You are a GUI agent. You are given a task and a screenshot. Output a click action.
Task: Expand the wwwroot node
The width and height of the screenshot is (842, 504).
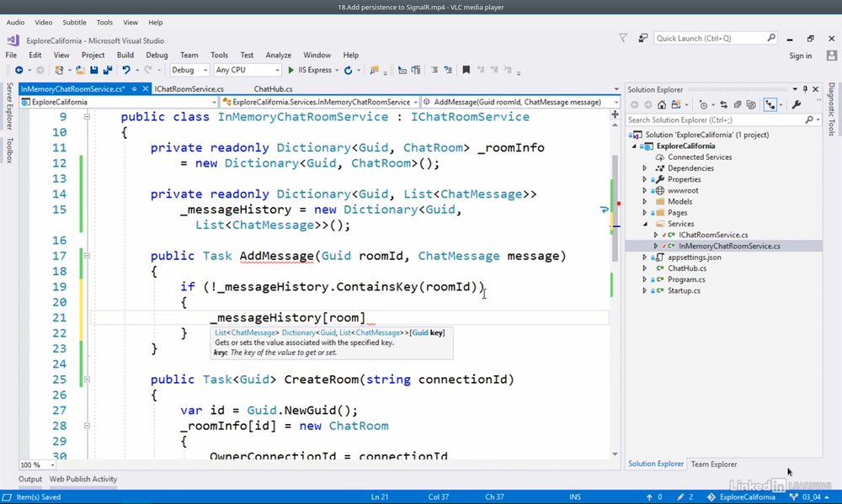(x=645, y=190)
